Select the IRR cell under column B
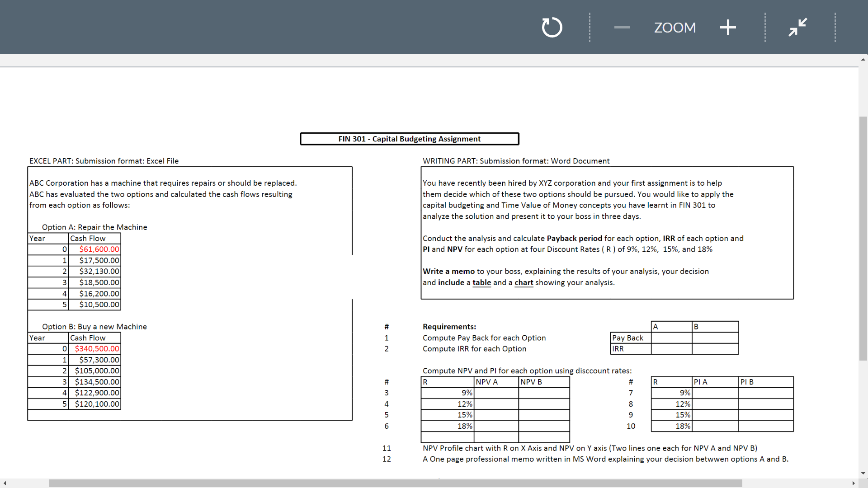The image size is (868, 488). pyautogui.click(x=715, y=348)
